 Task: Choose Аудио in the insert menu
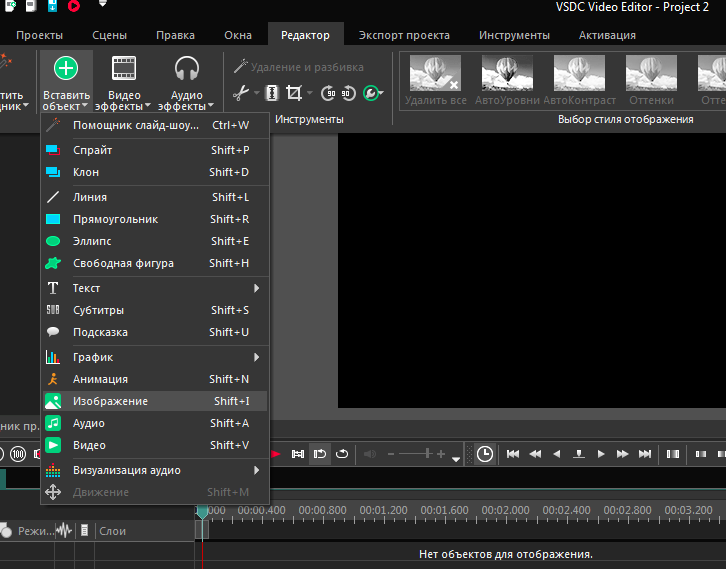(155, 423)
